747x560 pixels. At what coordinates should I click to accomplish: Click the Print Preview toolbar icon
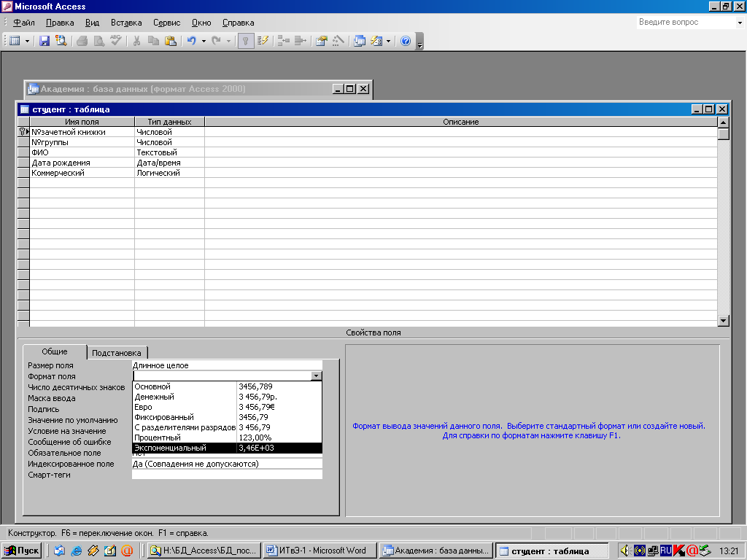click(99, 41)
